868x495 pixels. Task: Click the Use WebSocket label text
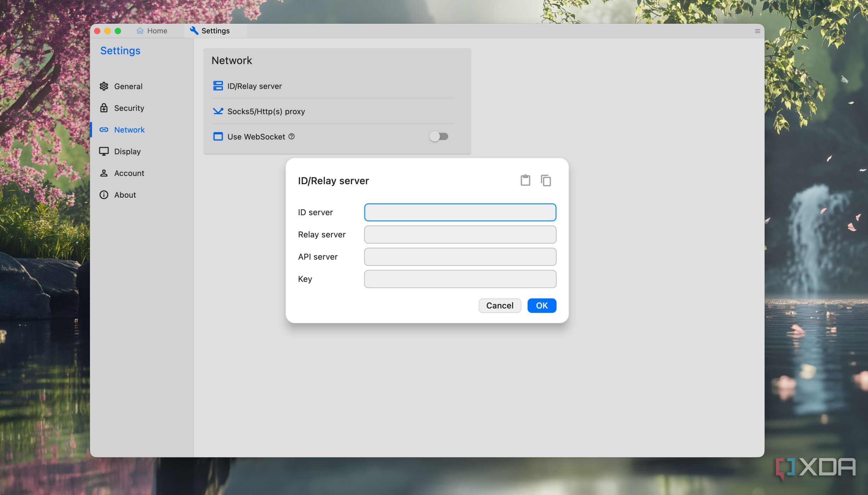point(256,136)
